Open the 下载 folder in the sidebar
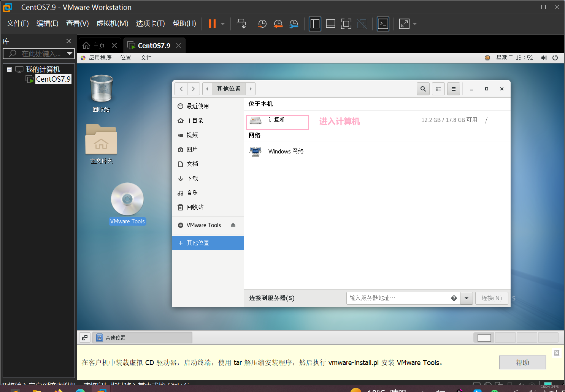The width and height of the screenshot is (565, 392). (x=192, y=178)
